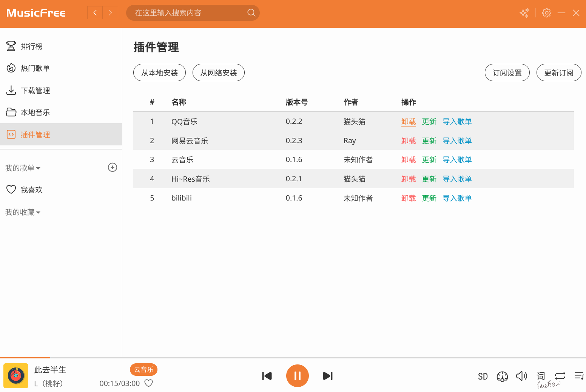Update the 网易云音乐 plugin
Viewport: 586px width, 392px height.
429,141
